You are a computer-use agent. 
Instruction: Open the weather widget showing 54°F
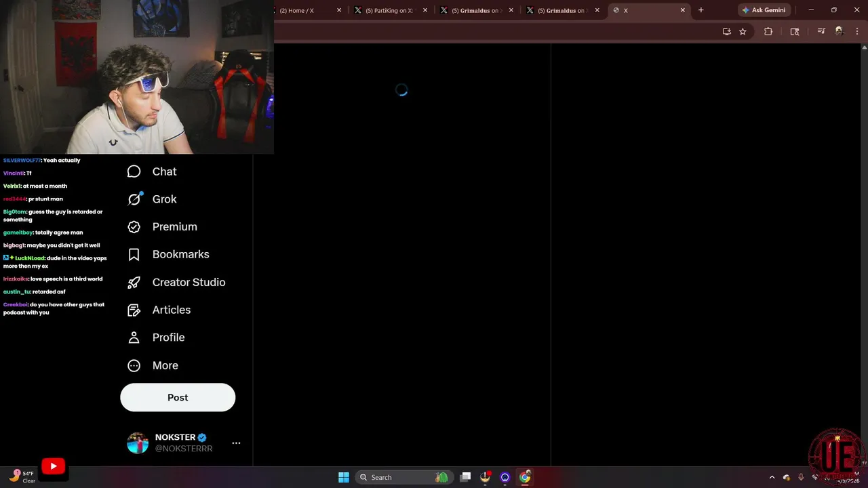click(x=22, y=477)
